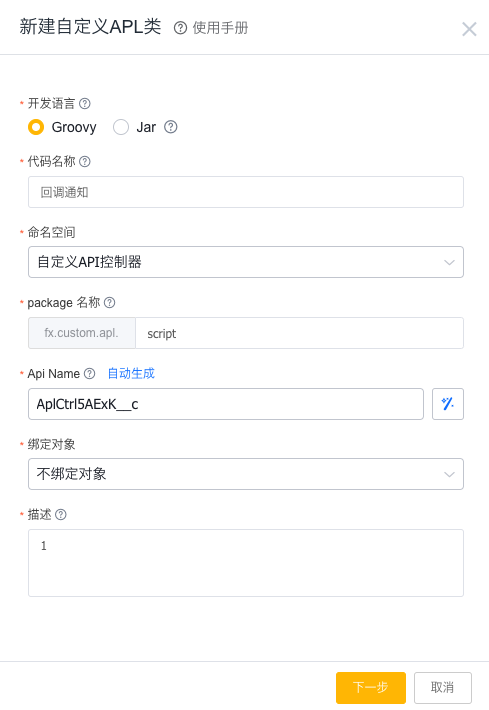The width and height of the screenshot is (489, 710).
Task: Click chevron arrow of 自定义API控制器 select
Action: [449, 262]
